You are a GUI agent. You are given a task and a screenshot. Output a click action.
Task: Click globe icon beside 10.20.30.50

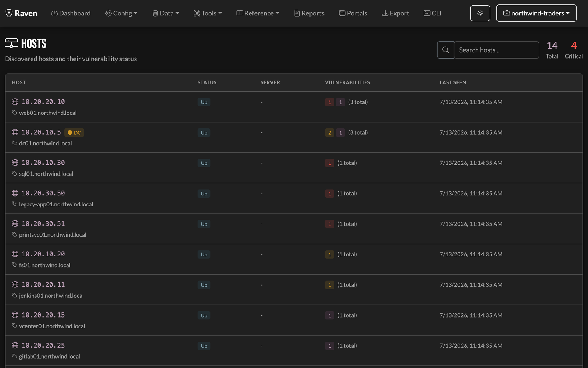coord(15,193)
